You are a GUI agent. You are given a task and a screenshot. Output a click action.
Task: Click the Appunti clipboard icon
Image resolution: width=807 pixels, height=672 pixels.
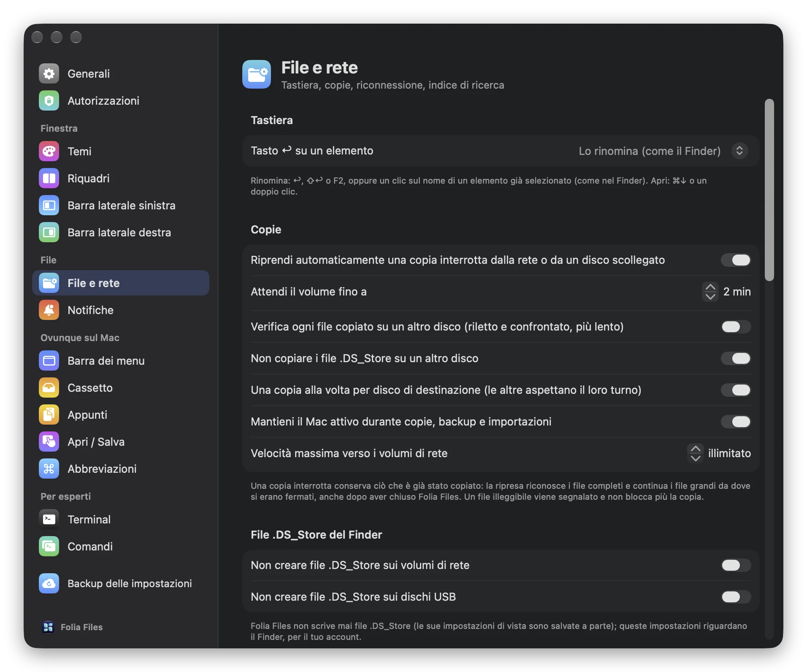click(49, 415)
